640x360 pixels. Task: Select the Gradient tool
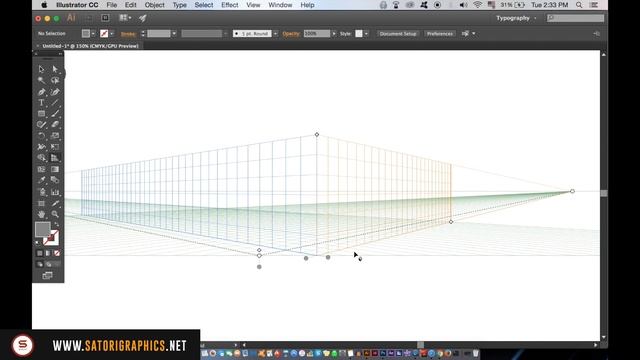55,169
